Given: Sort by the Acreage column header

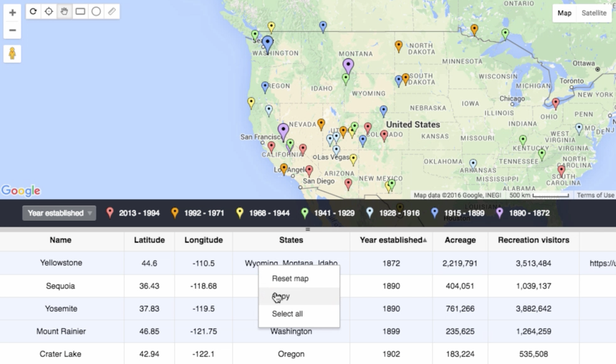Looking at the screenshot, I should click(460, 240).
